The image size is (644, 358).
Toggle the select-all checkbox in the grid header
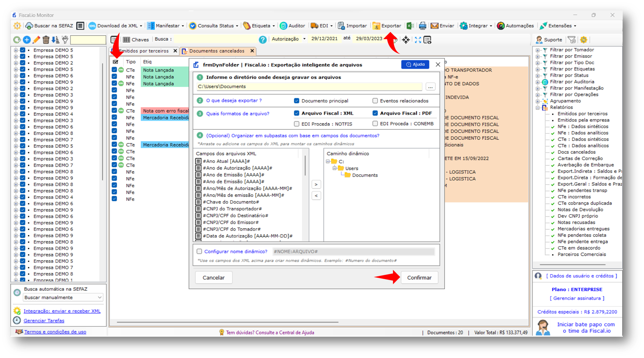tap(116, 62)
